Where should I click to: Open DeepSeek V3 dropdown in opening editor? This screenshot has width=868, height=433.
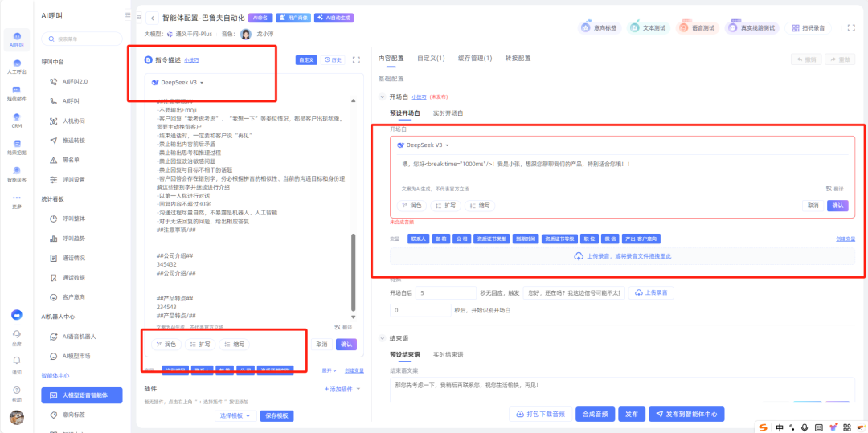click(424, 145)
